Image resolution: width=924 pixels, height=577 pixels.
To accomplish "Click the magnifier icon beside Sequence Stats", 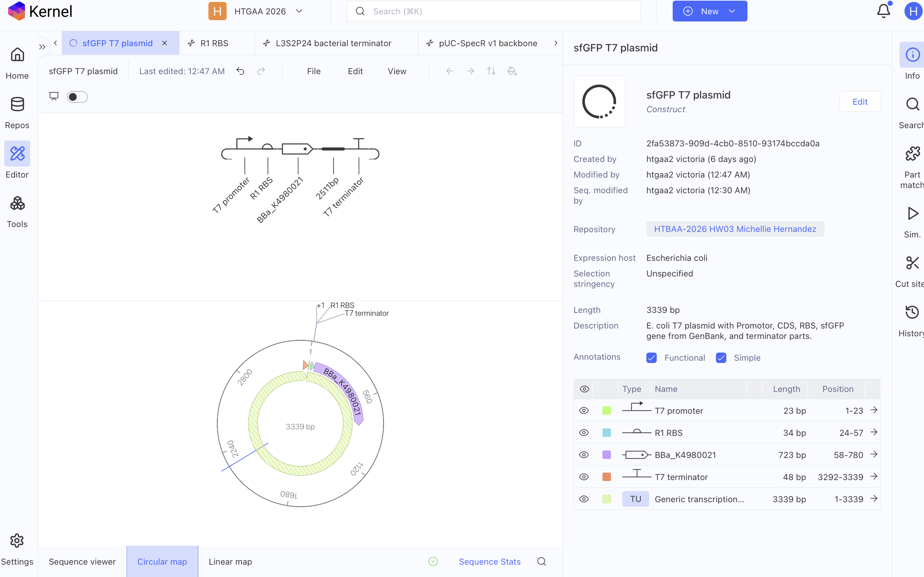I will click(x=542, y=561).
